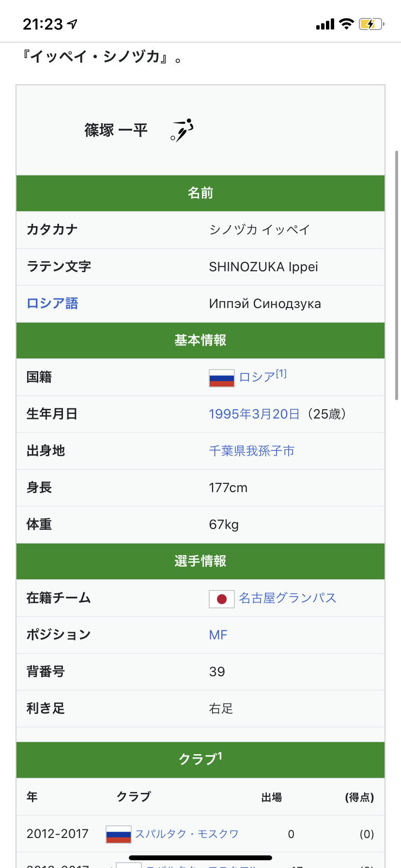This screenshot has height=868, width=401.
Task: Open the 名古屋グランパス team link
Action: coord(288,598)
